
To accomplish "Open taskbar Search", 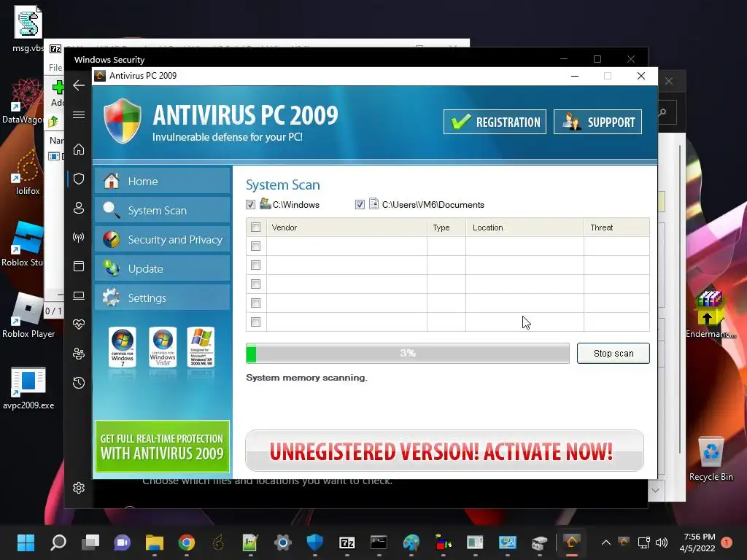I will pyautogui.click(x=58, y=542).
